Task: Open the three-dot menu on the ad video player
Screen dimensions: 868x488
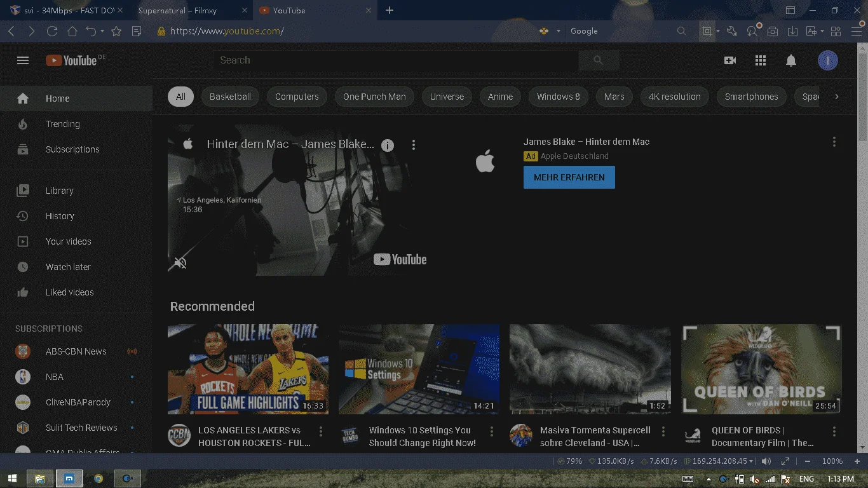Action: coord(414,145)
